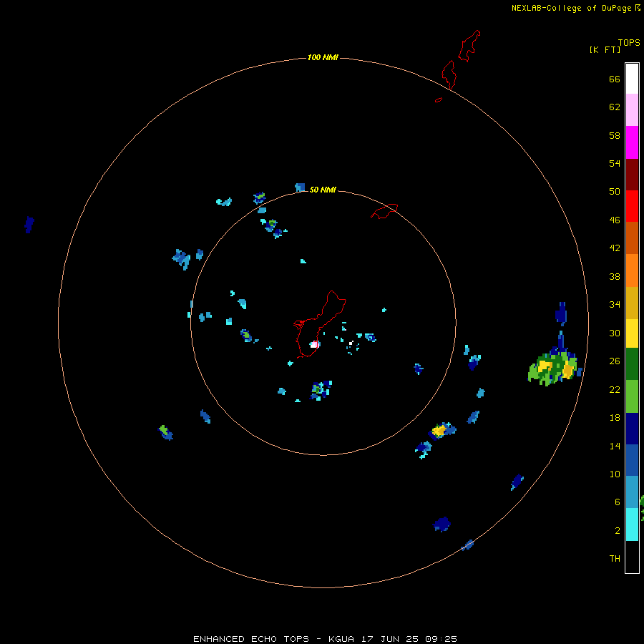This screenshot has width=644, height=644.
Task: Click the TOPS legend title
Action: pos(629,42)
